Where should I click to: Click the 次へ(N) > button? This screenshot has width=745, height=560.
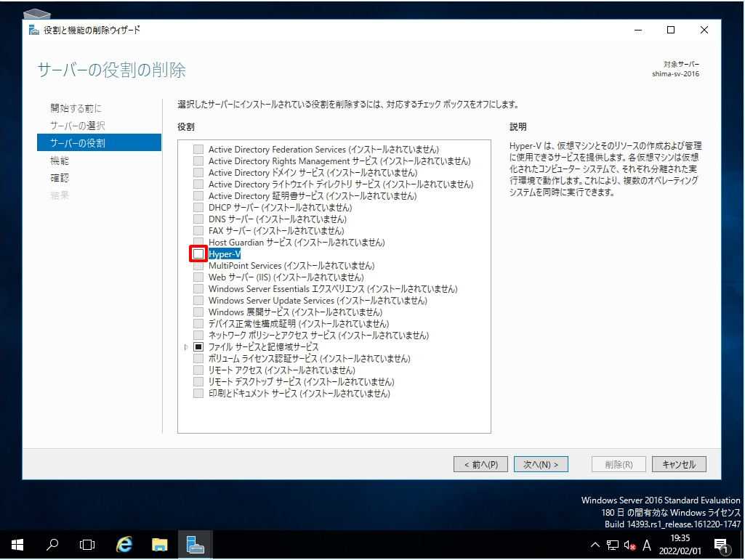click(541, 464)
